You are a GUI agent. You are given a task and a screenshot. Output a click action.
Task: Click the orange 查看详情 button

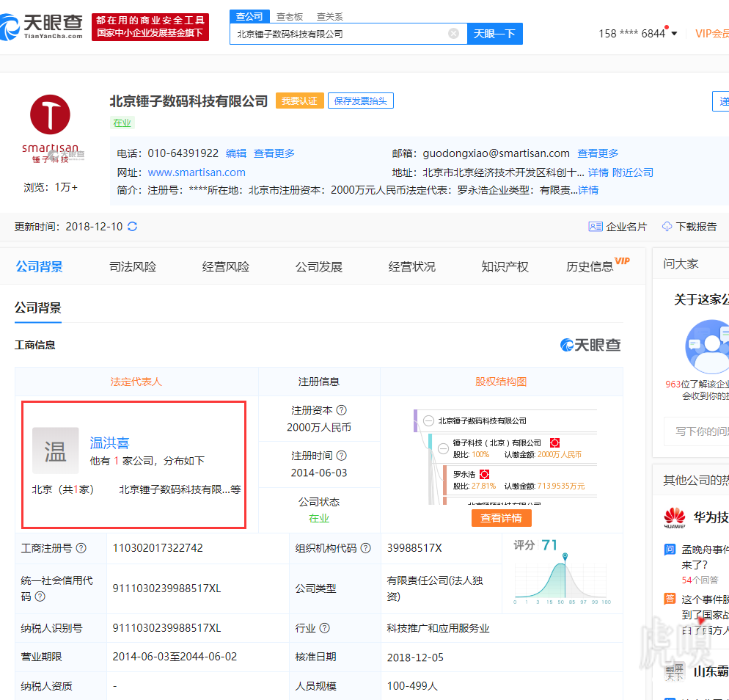(501, 518)
